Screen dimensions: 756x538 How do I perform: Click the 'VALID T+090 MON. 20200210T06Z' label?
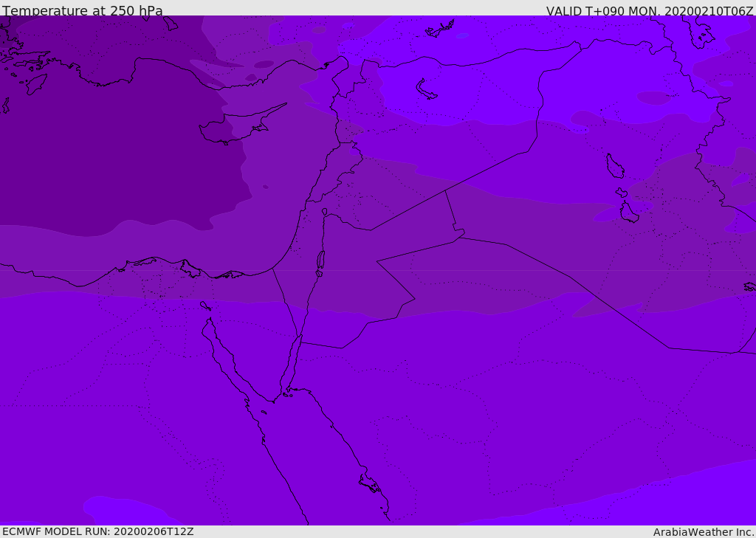coord(650,10)
